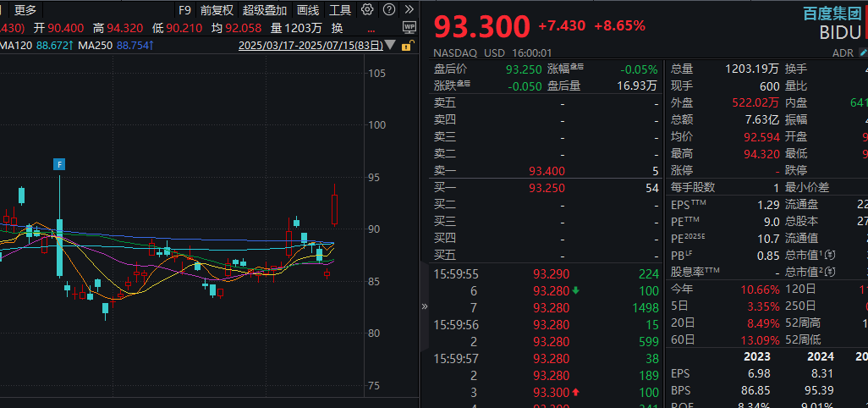Open the help question mark icon
868x408 pixels.
389,9
